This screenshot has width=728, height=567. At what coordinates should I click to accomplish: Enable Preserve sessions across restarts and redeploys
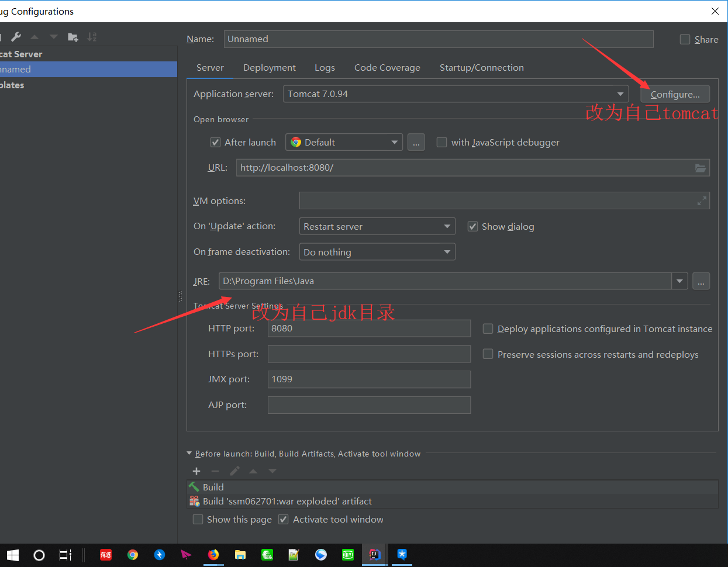(488, 354)
